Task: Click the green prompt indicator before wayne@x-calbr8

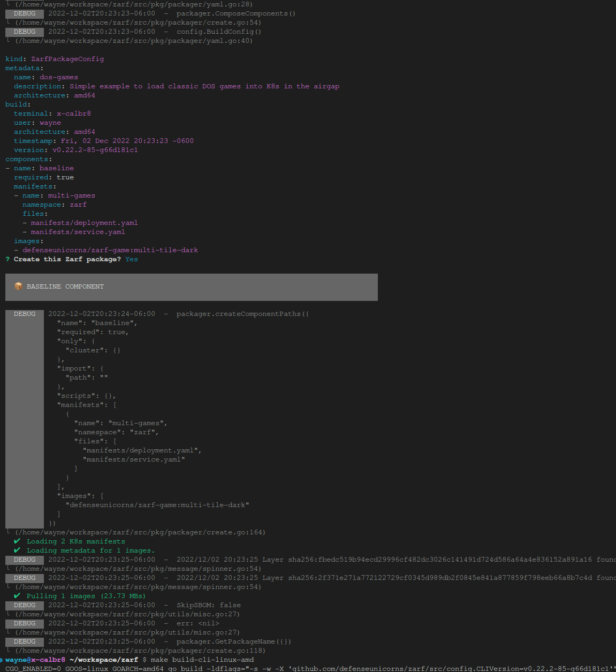Action: [x=4, y=659]
